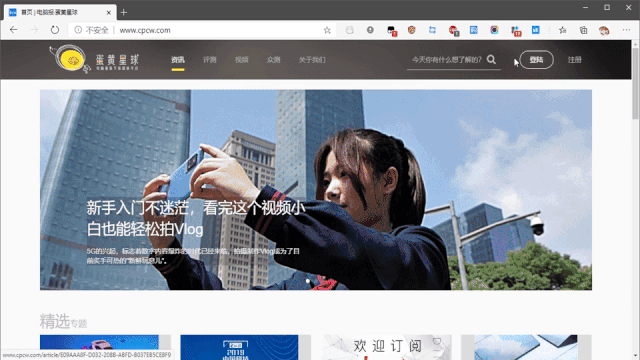Image resolution: width=640 pixels, height=360 pixels.
Task: Click the black extension icon with red badge
Action: click(x=391, y=30)
